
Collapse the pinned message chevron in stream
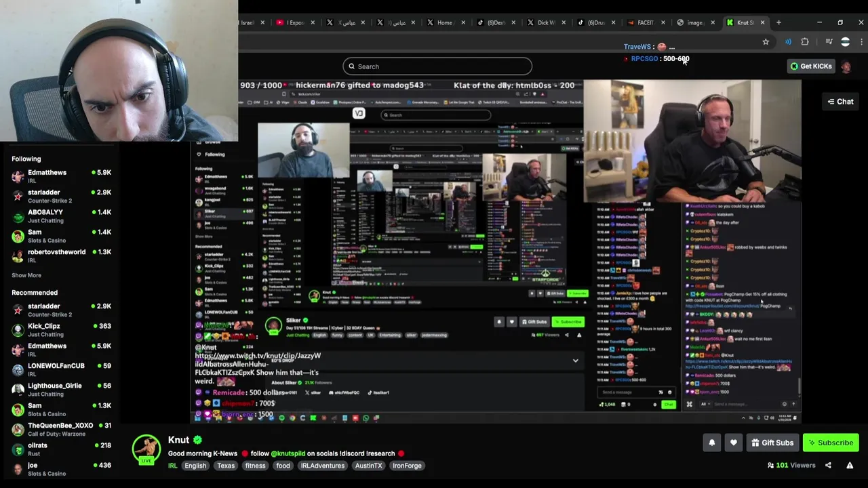pos(575,361)
